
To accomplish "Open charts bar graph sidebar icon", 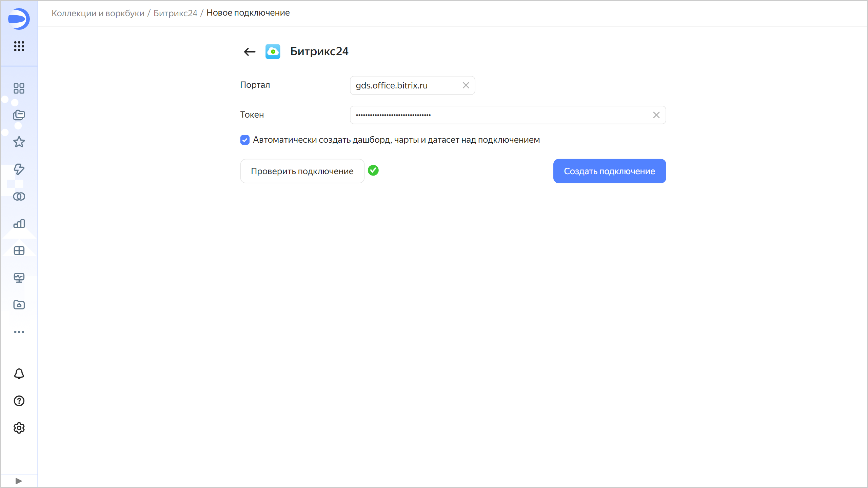I will click(19, 224).
